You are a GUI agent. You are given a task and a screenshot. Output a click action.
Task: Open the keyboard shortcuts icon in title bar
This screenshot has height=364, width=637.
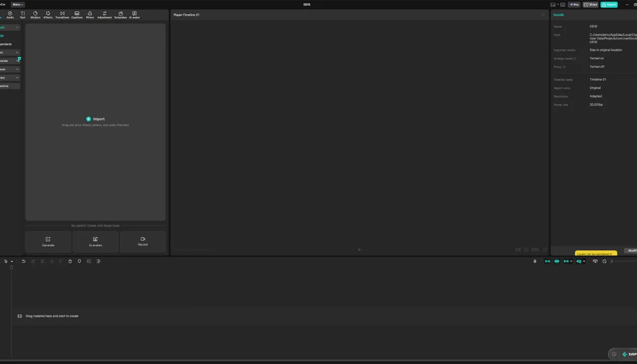[x=563, y=5]
